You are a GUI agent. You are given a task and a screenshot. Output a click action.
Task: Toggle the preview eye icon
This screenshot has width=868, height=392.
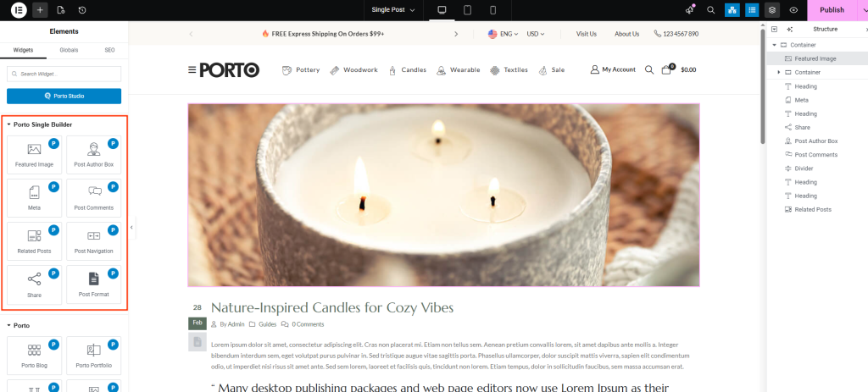pyautogui.click(x=793, y=10)
